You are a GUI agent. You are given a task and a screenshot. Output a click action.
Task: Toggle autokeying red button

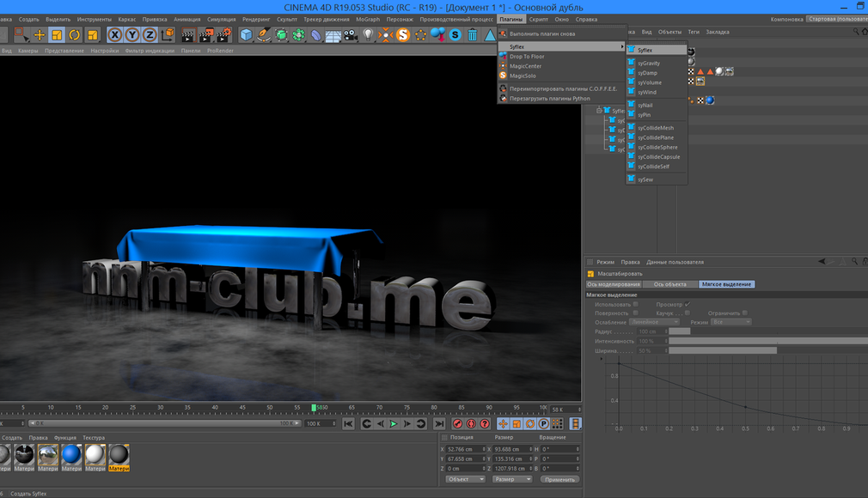coord(471,424)
